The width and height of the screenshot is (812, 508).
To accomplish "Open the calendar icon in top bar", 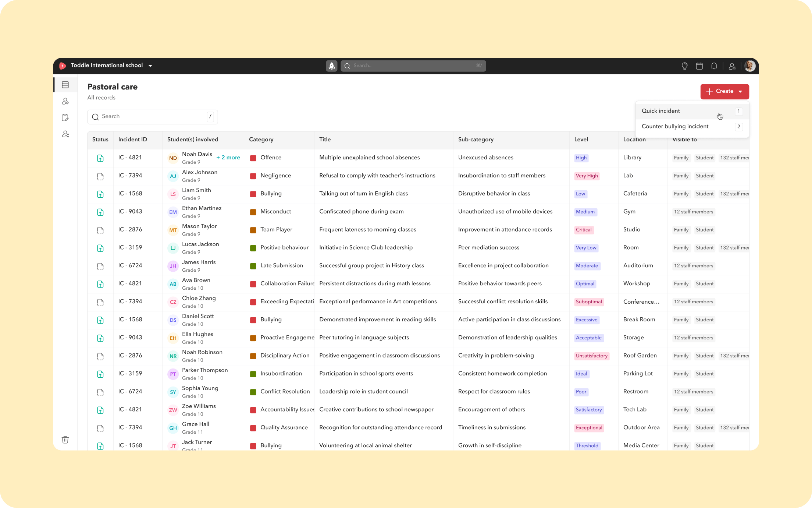I will 699,66.
